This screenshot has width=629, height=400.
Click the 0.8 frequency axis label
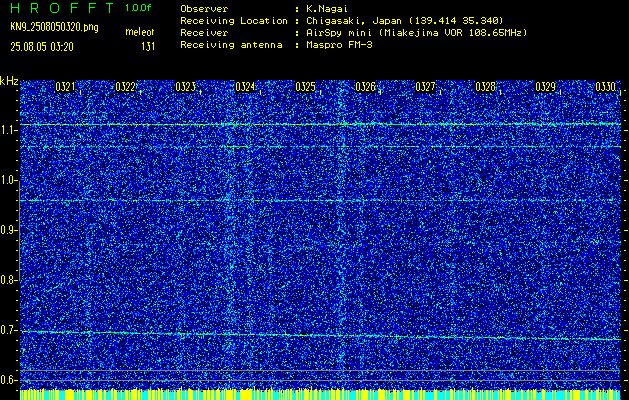click(8, 280)
